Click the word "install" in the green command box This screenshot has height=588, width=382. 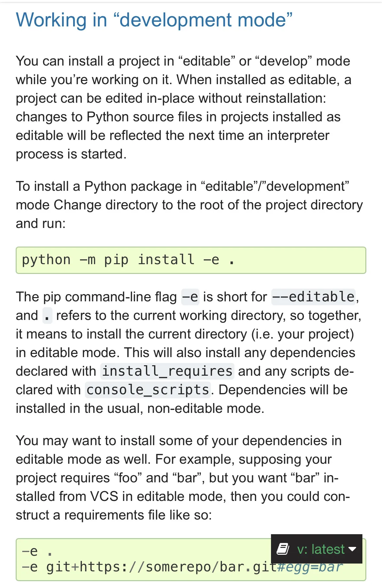tap(166, 260)
